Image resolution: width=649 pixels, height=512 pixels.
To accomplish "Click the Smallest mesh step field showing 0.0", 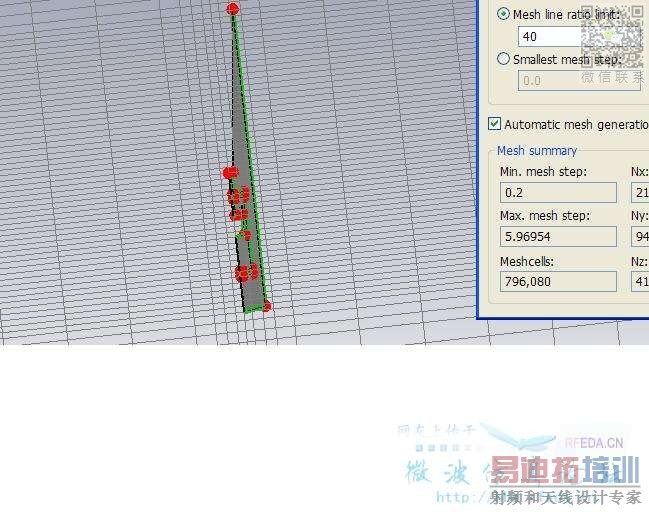I will (x=579, y=80).
